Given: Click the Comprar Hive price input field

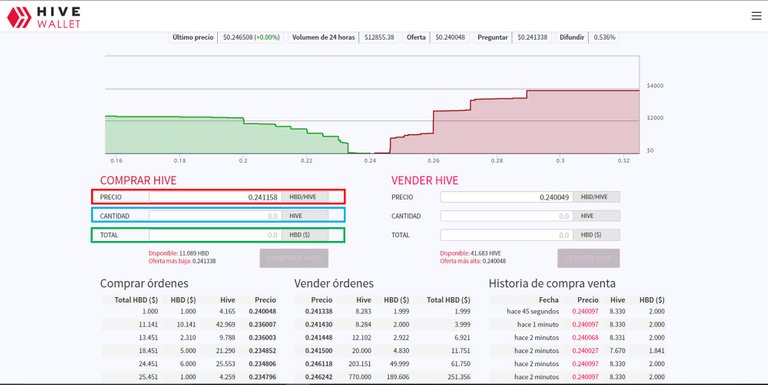Looking at the screenshot, I should 215,197.
